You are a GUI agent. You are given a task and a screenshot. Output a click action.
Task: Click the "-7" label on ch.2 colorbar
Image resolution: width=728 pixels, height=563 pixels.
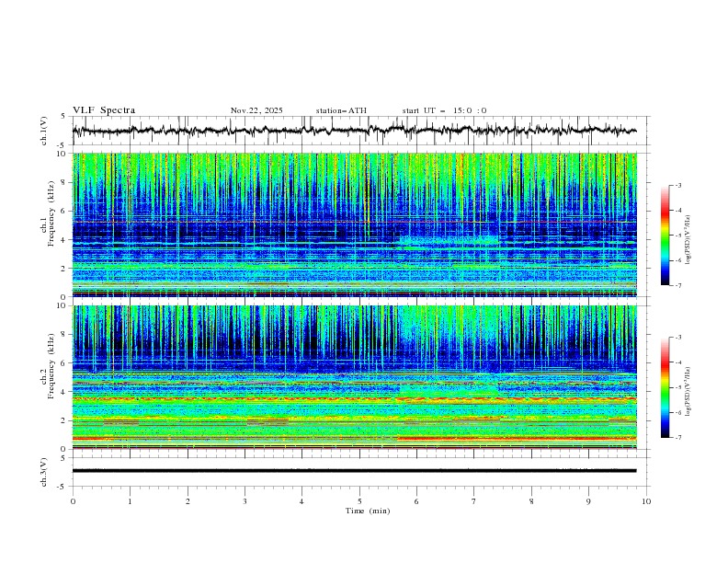[678, 438]
